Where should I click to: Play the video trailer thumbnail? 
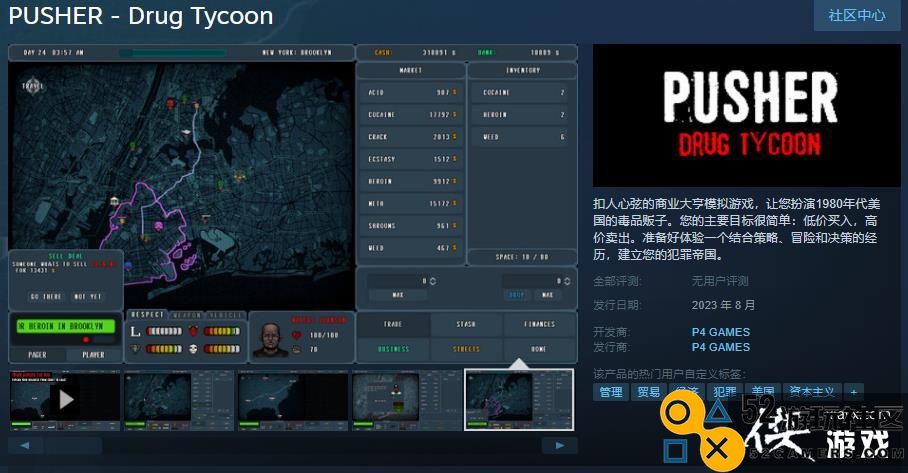tap(64, 400)
